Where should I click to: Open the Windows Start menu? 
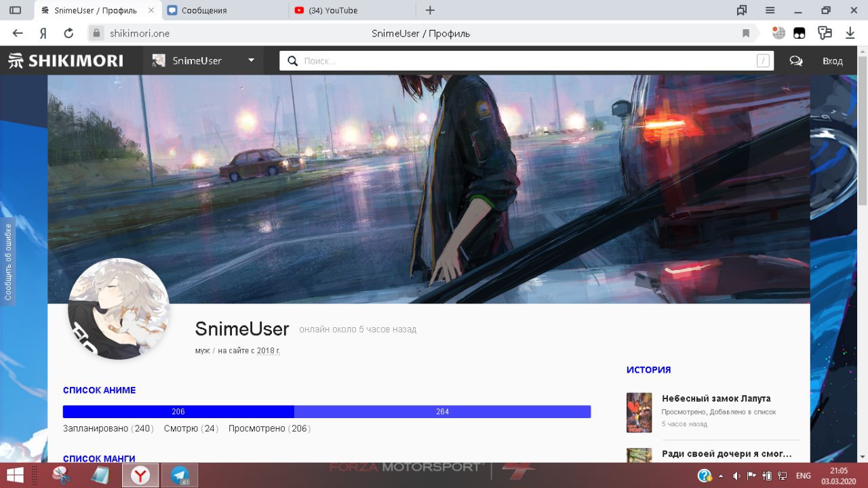pos(14,474)
